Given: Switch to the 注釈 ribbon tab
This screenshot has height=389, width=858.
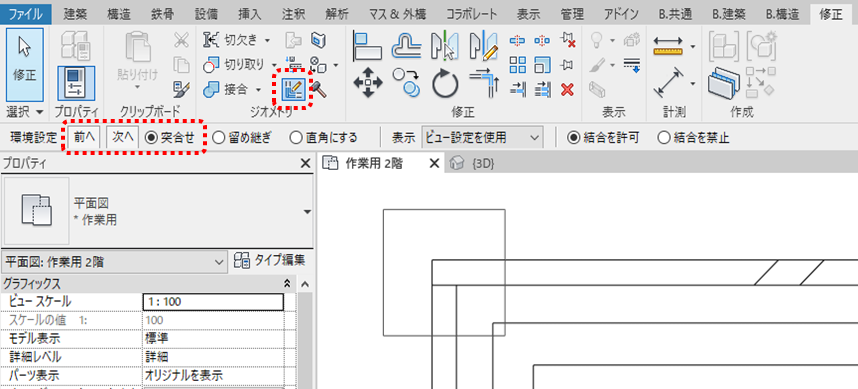Looking at the screenshot, I should click(x=294, y=14).
